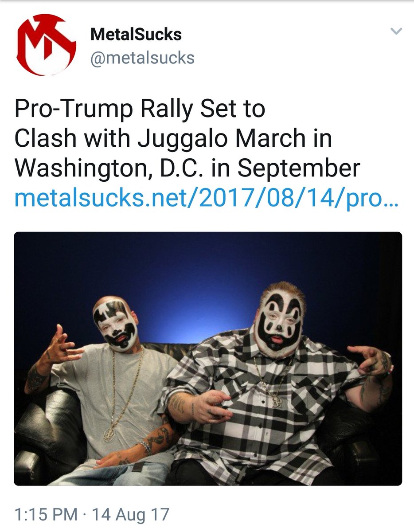The height and width of the screenshot is (532, 414).
Task: Visit the @metalsucks handle
Action: pyautogui.click(x=142, y=58)
